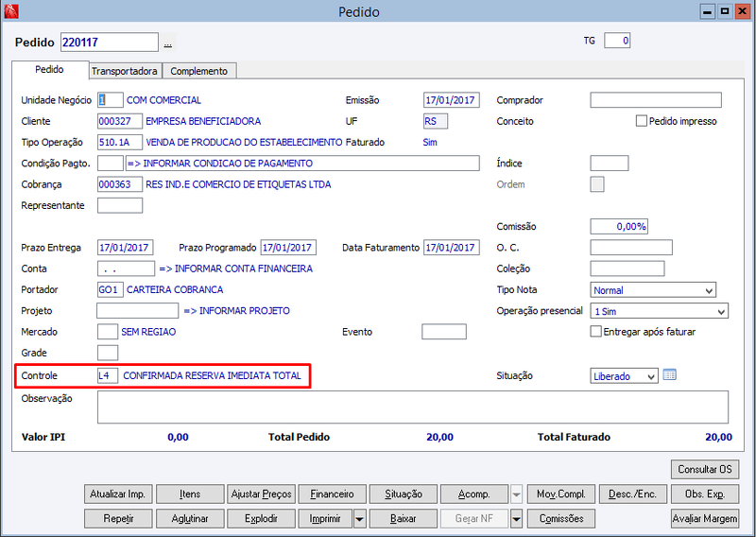
Task: Click the Condição Pagto. code field
Action: tap(110, 163)
